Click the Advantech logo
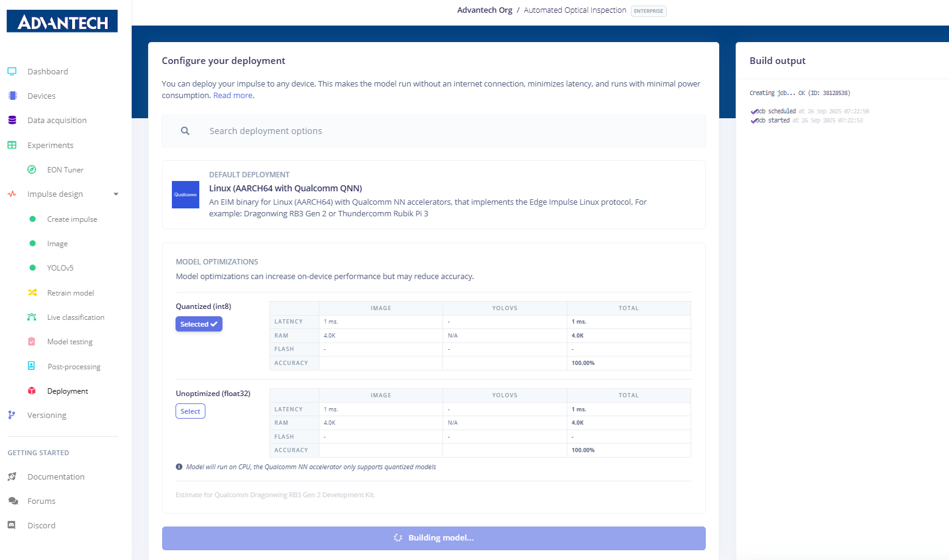The height and width of the screenshot is (560, 949). [x=62, y=21]
